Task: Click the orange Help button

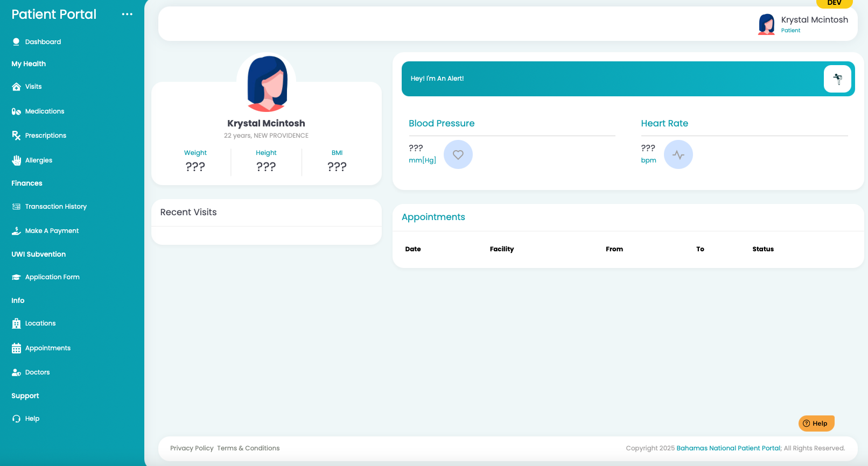Action: (x=816, y=423)
